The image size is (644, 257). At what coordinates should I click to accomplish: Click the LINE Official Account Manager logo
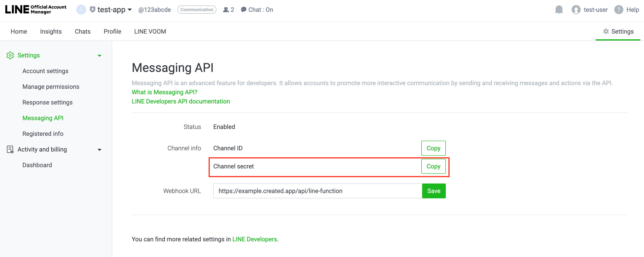pyautogui.click(x=36, y=10)
